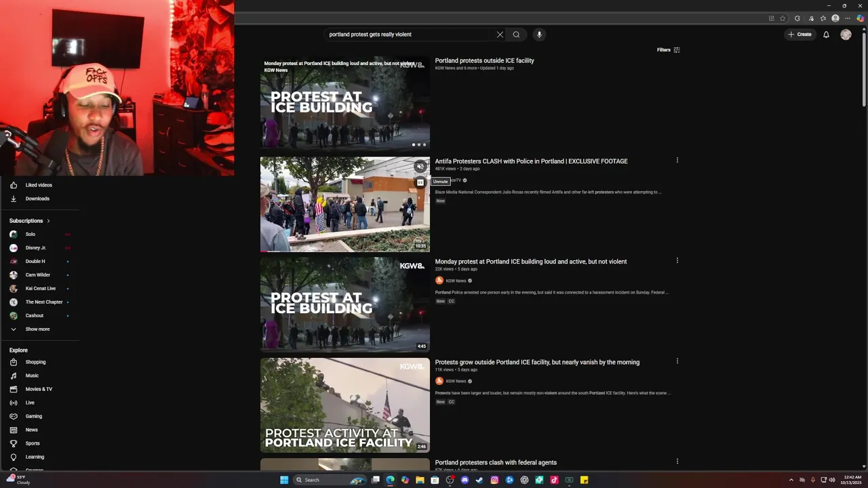
Task: Open options for Portland protesters clash video
Action: pyautogui.click(x=677, y=462)
